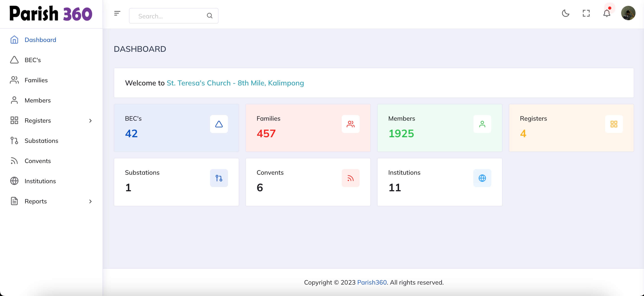Toggle dark mode with moon icon
The image size is (644, 296).
pos(565,13)
